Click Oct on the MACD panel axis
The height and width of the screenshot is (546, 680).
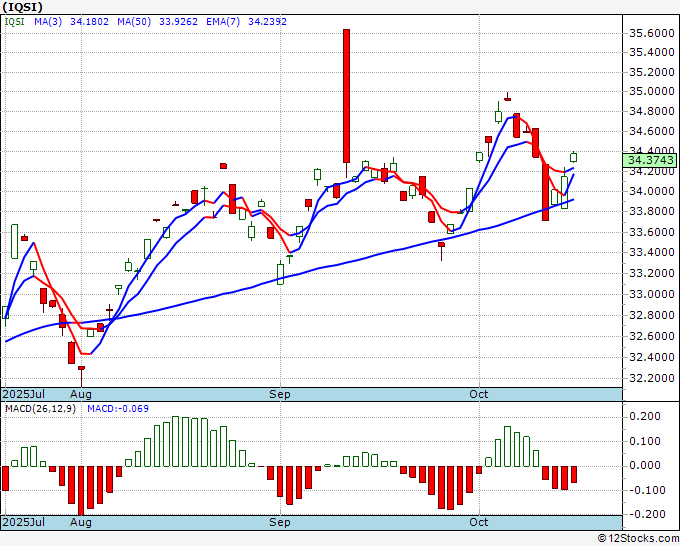(x=479, y=522)
